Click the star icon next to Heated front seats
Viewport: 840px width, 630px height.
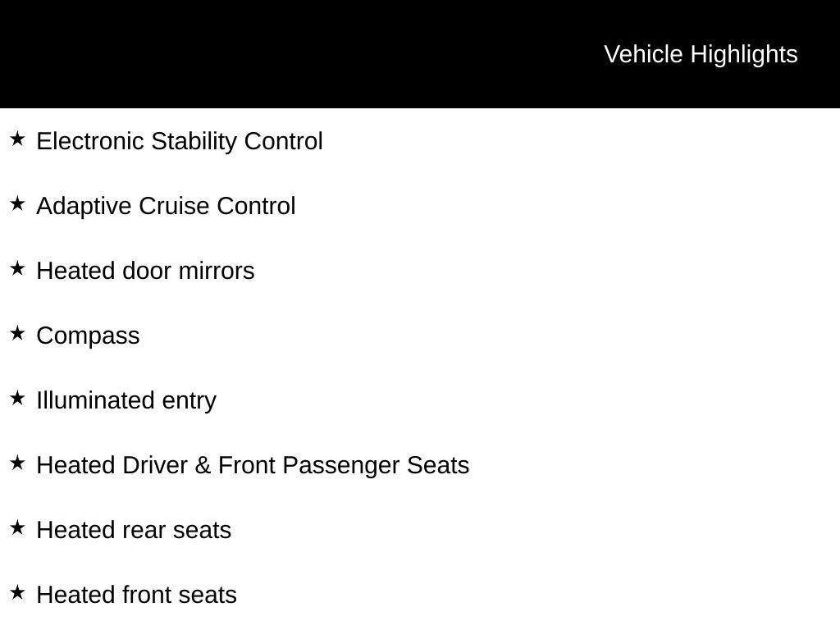tap(17, 592)
